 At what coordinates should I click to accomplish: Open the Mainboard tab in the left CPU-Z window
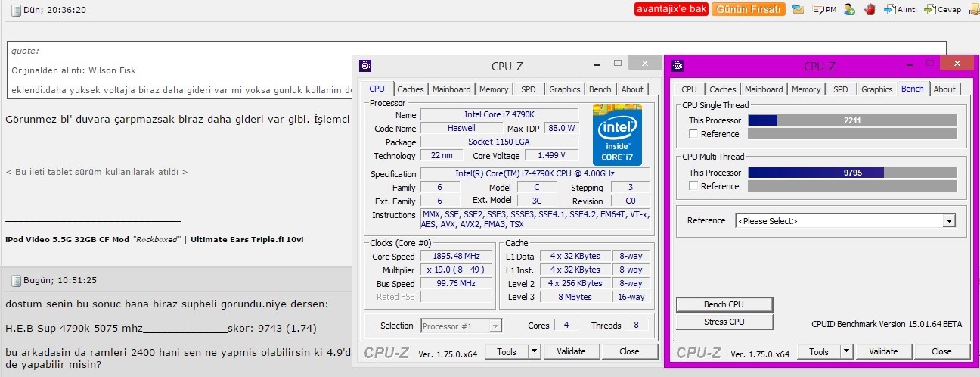click(x=451, y=89)
